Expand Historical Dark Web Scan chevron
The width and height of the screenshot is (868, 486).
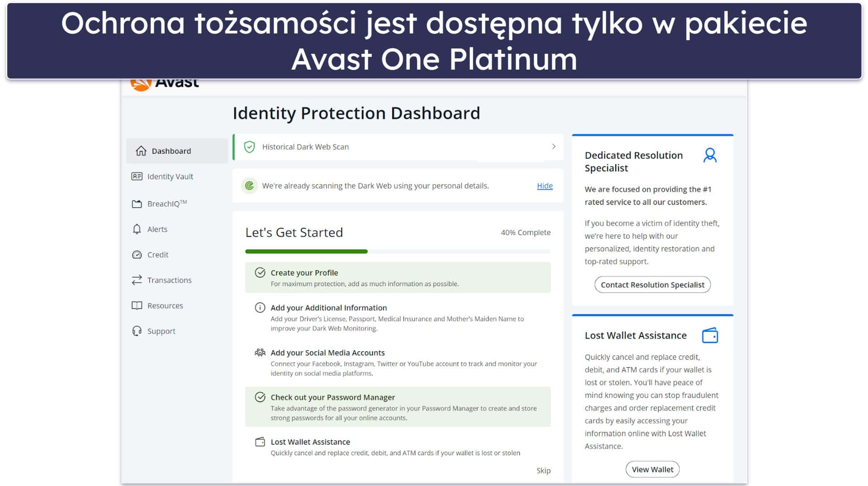tap(554, 146)
